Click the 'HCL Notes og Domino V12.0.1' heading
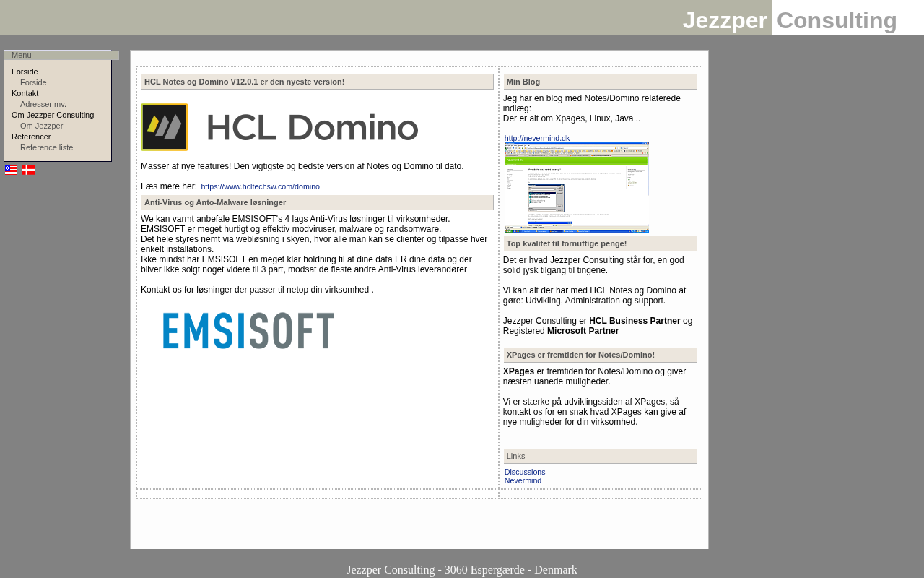The height and width of the screenshot is (578, 924). (318, 82)
